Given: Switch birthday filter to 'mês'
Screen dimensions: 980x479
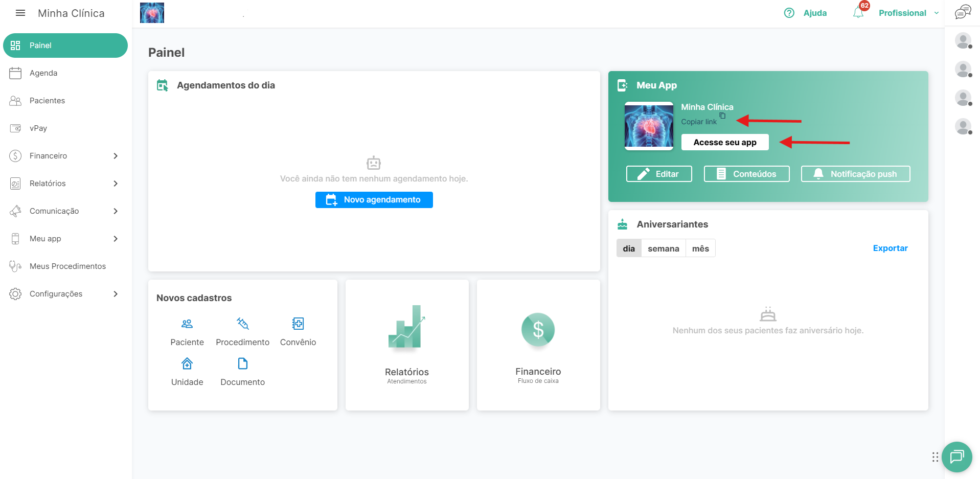Looking at the screenshot, I should pos(700,248).
